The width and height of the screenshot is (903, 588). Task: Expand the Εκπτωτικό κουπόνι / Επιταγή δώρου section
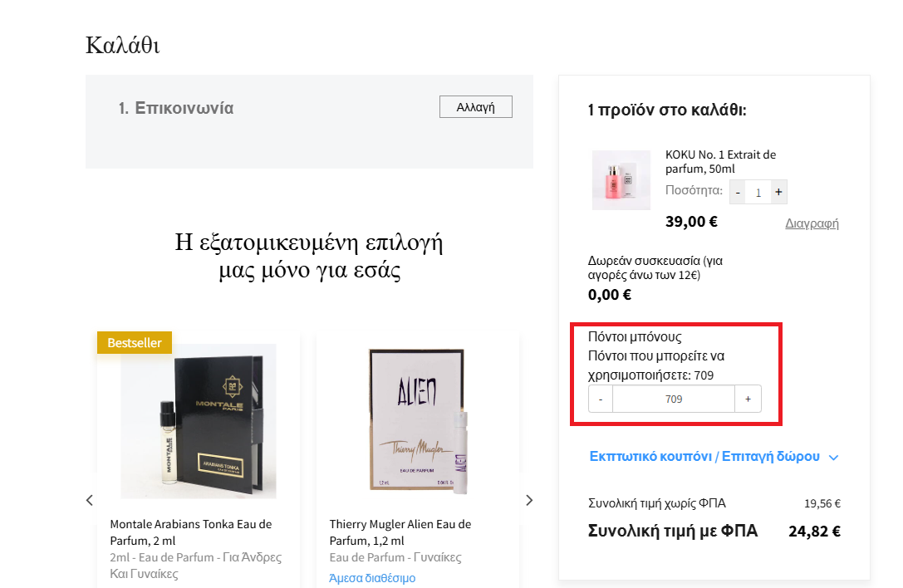pyautogui.click(x=704, y=457)
